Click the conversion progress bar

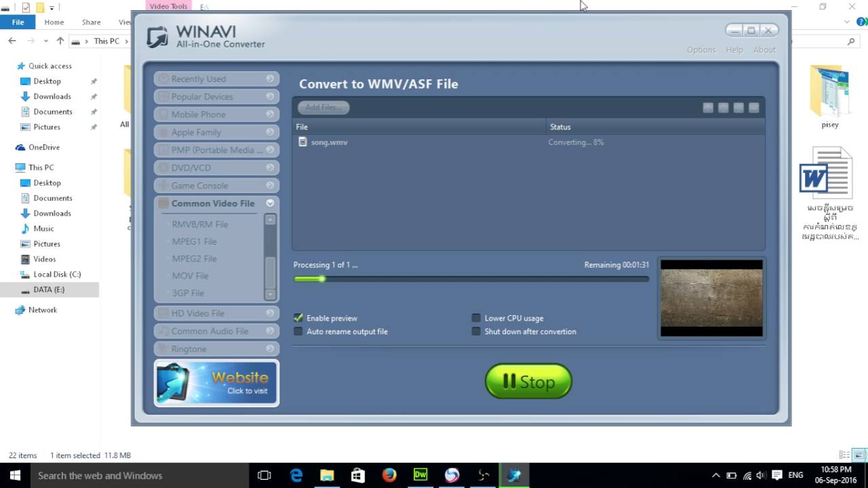click(x=471, y=279)
